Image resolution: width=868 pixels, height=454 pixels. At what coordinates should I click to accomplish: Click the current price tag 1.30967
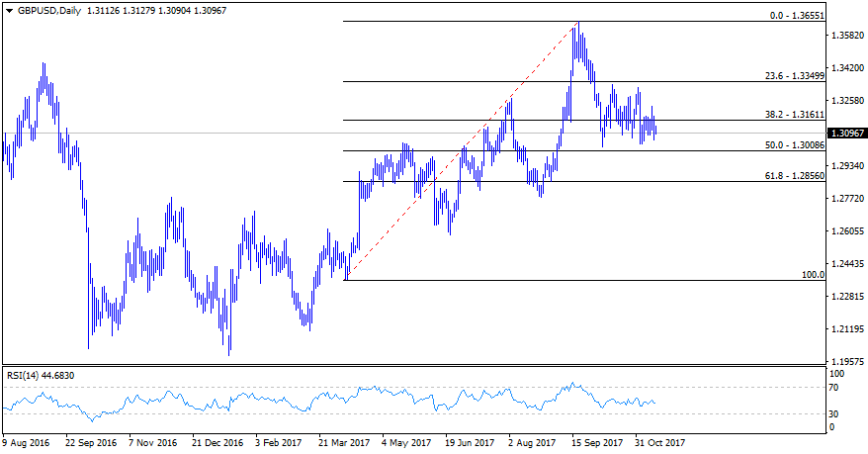click(x=847, y=133)
